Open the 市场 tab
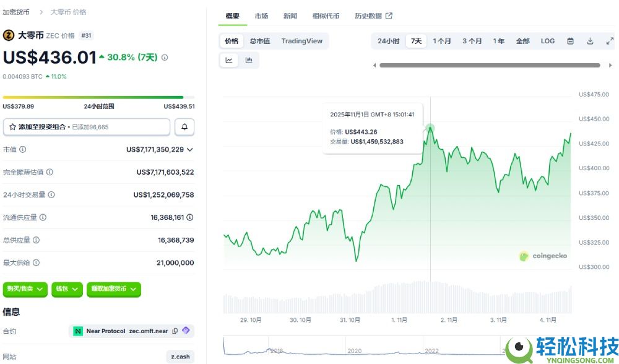Screen dimensions: 619x364 [261, 16]
